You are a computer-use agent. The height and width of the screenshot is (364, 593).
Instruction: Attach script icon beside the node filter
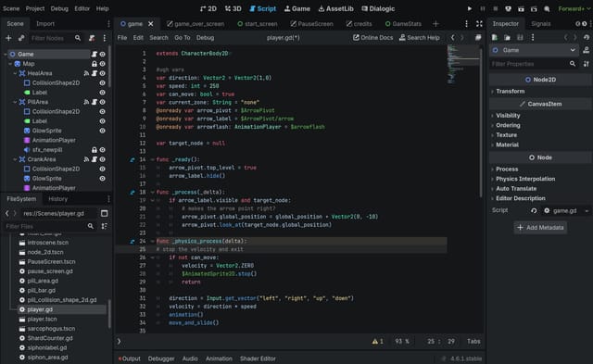(92, 38)
